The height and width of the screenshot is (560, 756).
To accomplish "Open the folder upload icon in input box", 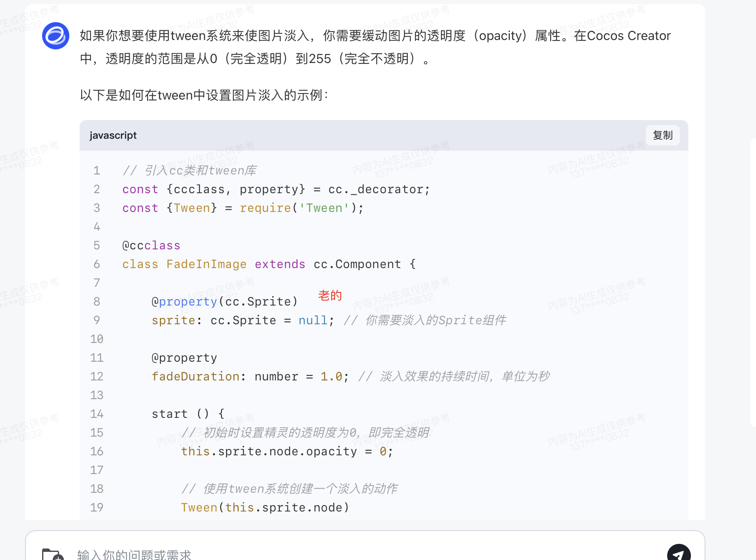I will (x=53, y=554).
